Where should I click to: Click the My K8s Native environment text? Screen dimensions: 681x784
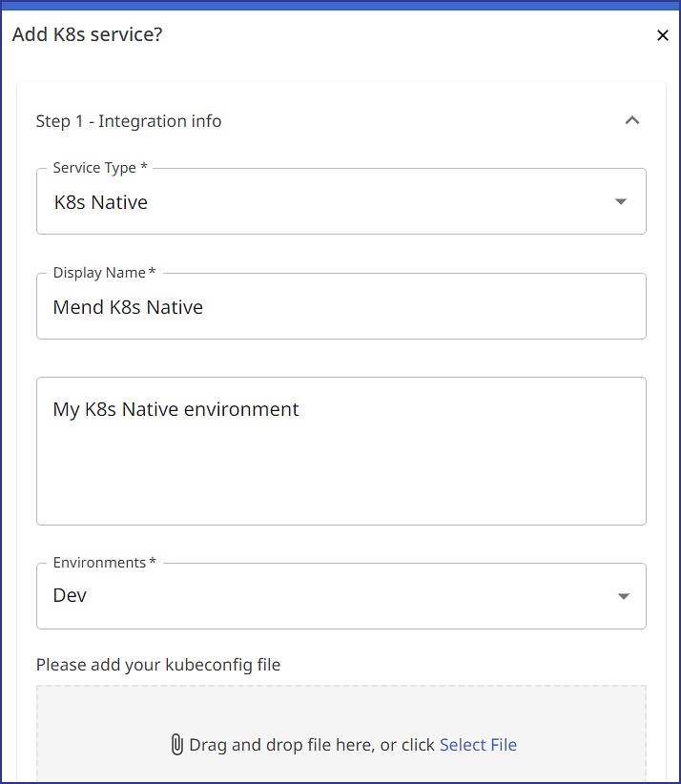coord(175,409)
